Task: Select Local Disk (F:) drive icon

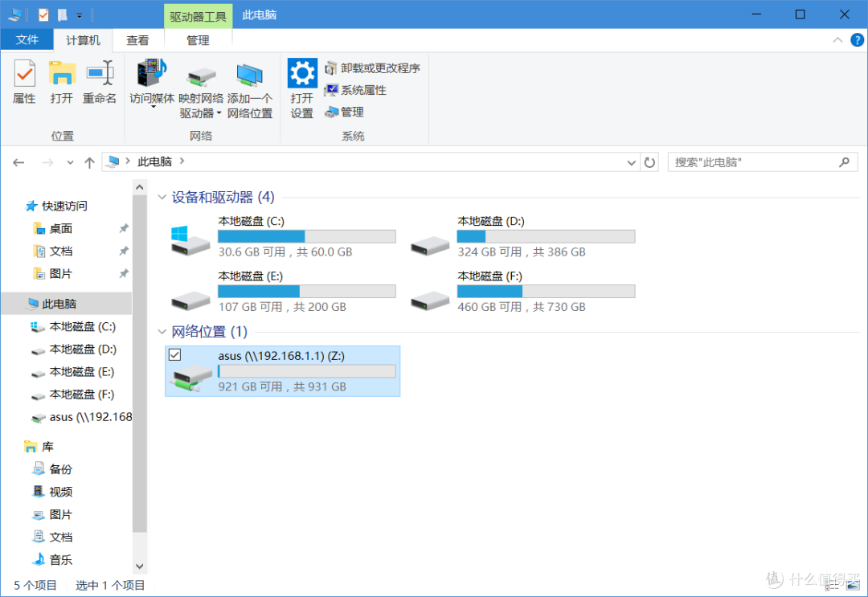Action: pyautogui.click(x=429, y=301)
